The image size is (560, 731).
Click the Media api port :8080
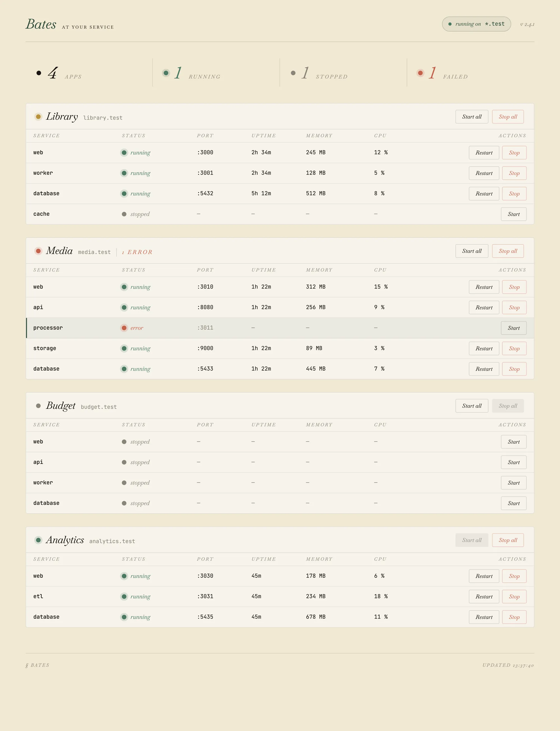click(205, 307)
